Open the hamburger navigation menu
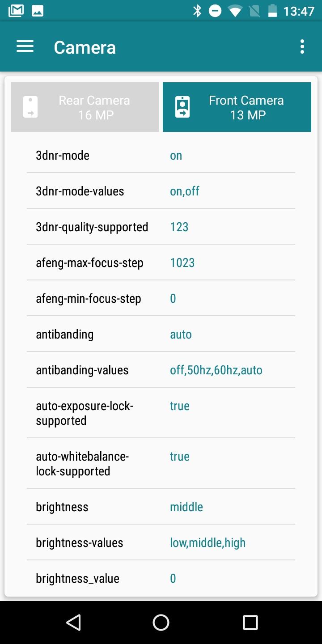This screenshot has height=644, width=322. tap(25, 47)
